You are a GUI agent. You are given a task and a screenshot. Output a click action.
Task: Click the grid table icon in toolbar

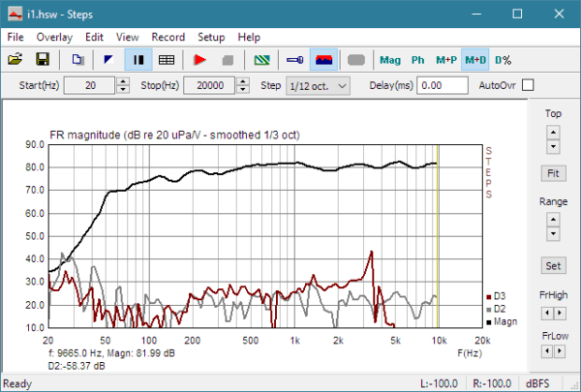(167, 60)
